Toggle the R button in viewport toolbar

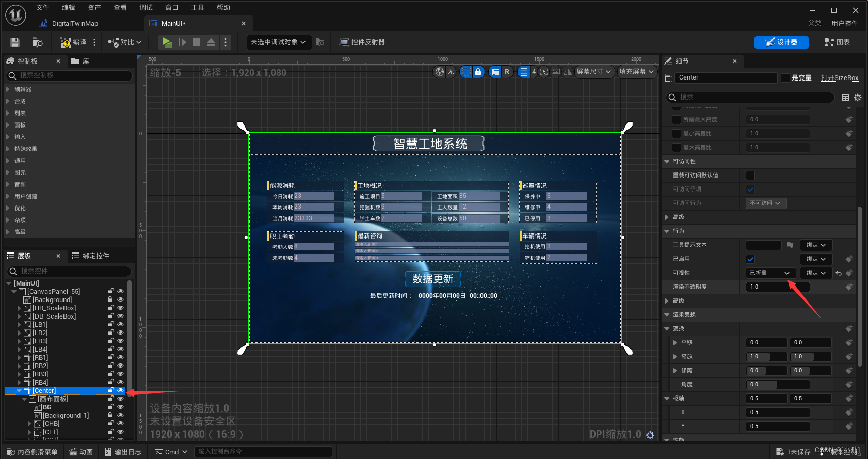507,72
